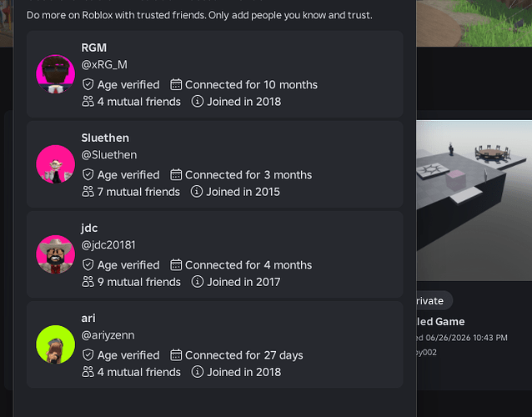Open the partially hidden Game title behind dialog
This screenshot has width=532, height=417.
point(441,321)
